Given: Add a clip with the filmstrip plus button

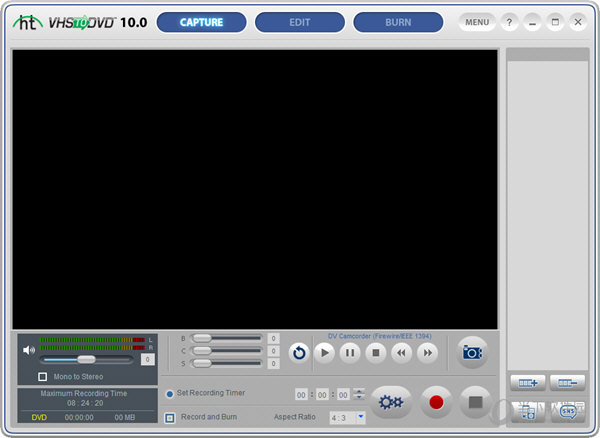Looking at the screenshot, I should [x=528, y=383].
